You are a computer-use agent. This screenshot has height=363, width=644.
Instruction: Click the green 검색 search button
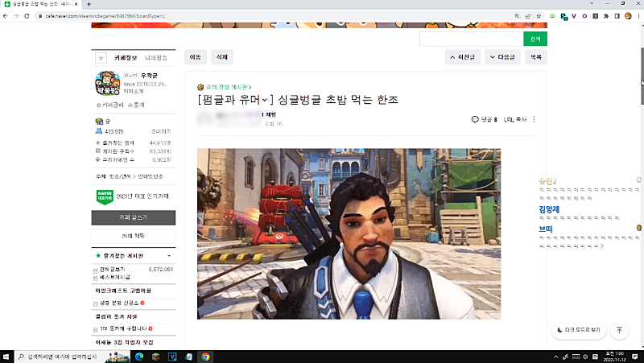535,39
